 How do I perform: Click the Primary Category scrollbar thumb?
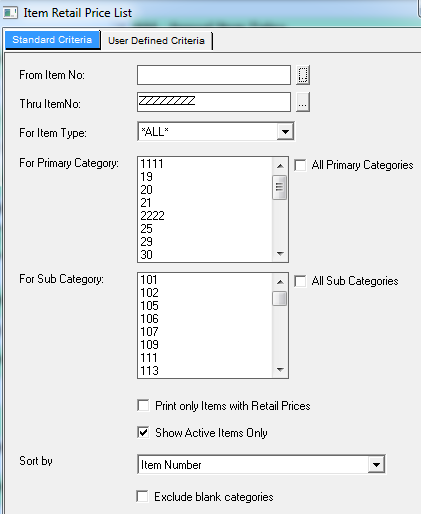coord(280,187)
